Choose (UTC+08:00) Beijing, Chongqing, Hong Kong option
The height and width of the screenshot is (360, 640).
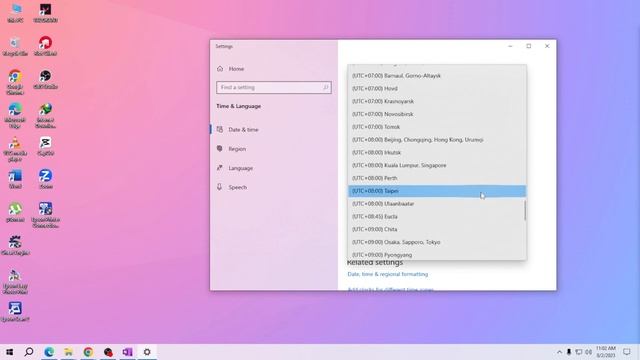pyautogui.click(x=437, y=140)
